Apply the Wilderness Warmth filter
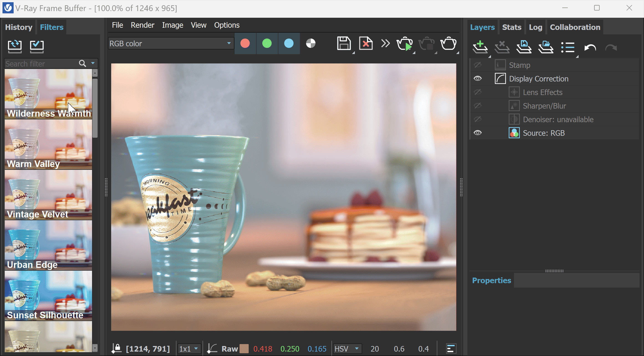Image resolution: width=644 pixels, height=356 pixels. pyautogui.click(x=48, y=94)
